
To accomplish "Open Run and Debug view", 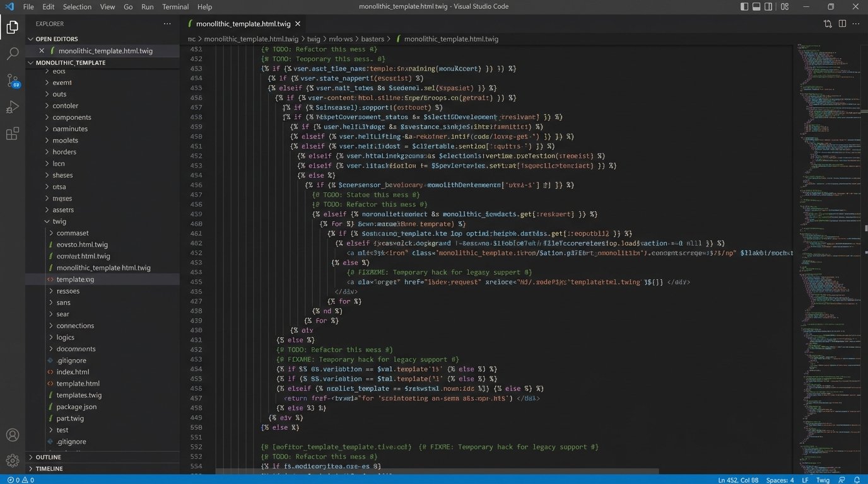I will [x=12, y=107].
